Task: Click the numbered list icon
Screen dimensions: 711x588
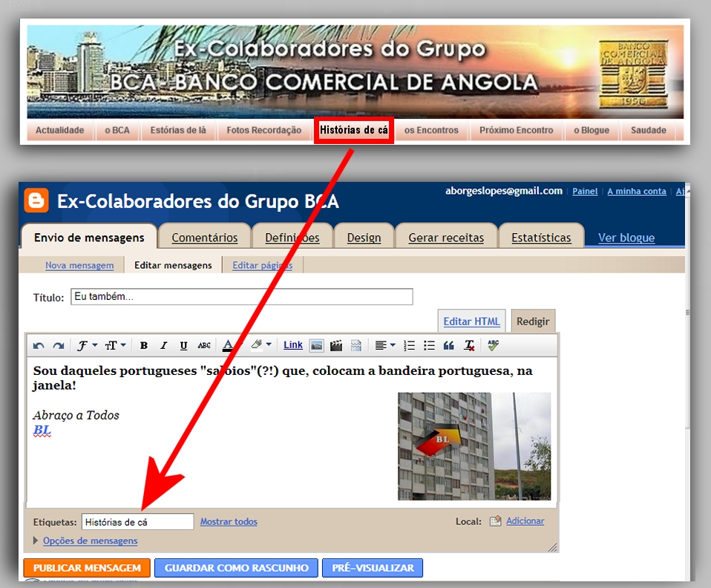Action: tap(409, 346)
